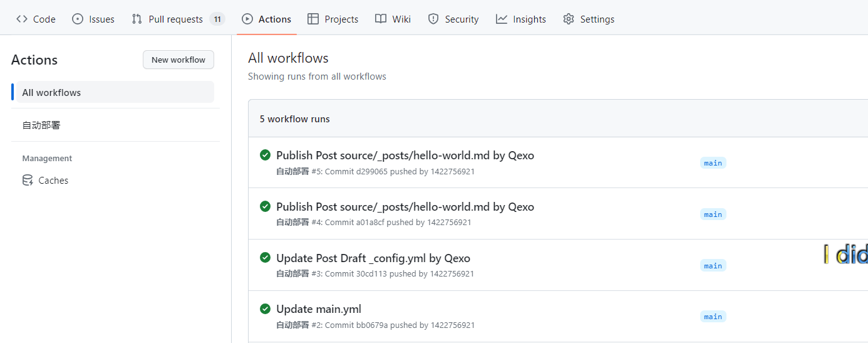Open run Update Post Draft _config.yml
Viewport: 868px width, 343px height.
click(373, 258)
